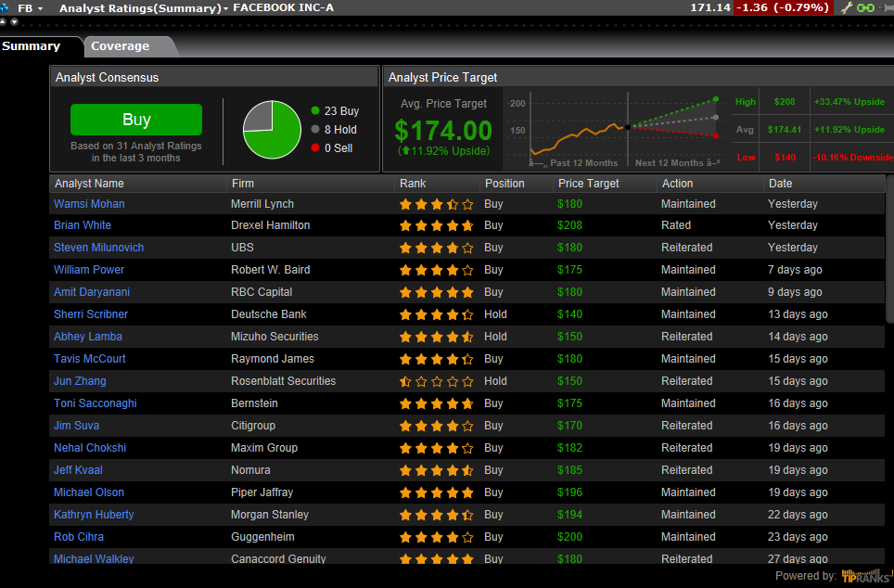Click the Hold position for Mizuho Securities

(x=495, y=336)
